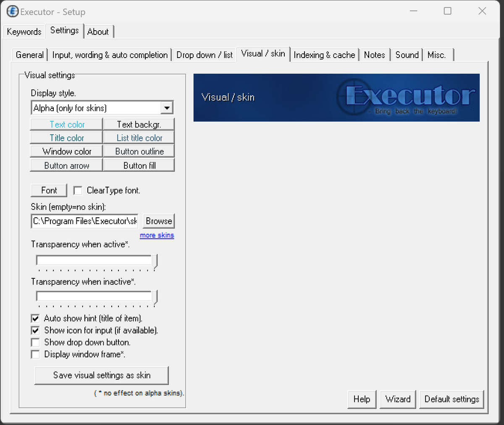This screenshot has width=504, height=425.
Task: Open the Font chooser
Action: click(x=49, y=190)
